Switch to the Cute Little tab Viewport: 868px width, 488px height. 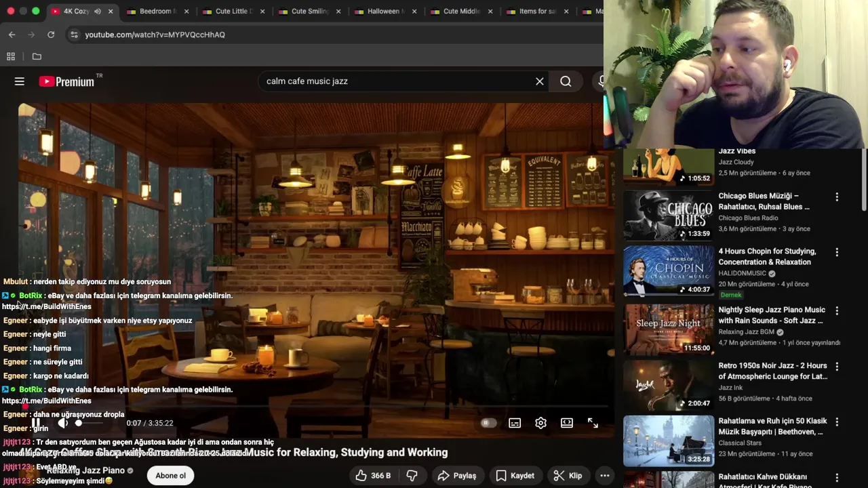[x=234, y=12]
